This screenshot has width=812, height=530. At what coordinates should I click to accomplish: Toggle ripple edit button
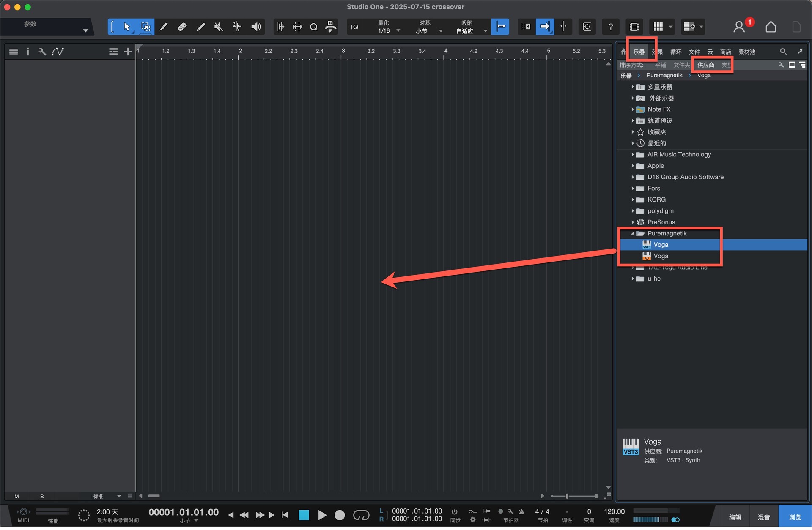point(526,27)
